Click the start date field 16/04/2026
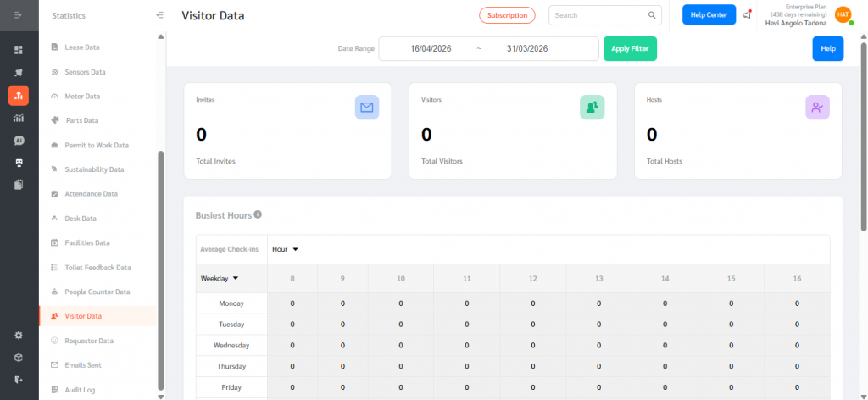The width and height of the screenshot is (868, 400). point(431,49)
